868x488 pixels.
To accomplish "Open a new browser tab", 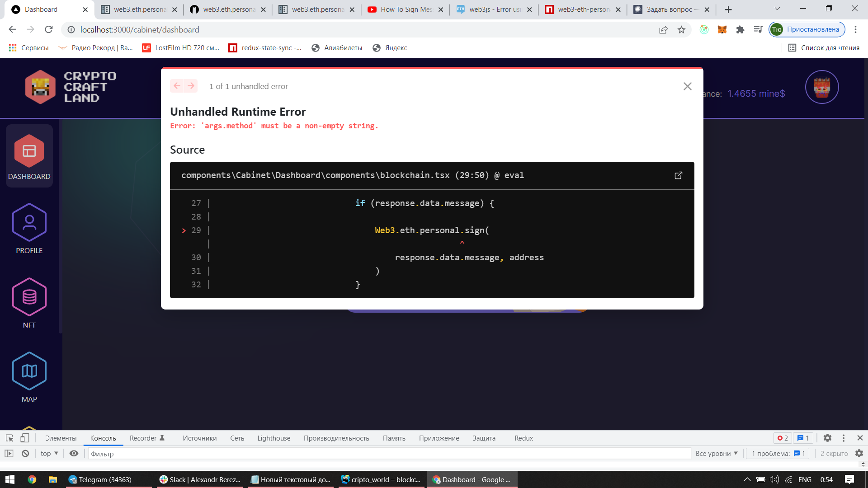I will tap(728, 9).
